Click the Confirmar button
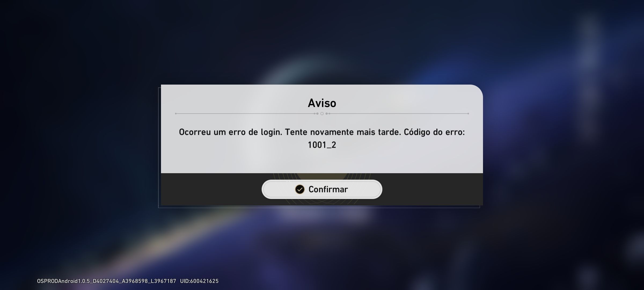The width and height of the screenshot is (644, 290). (322, 189)
